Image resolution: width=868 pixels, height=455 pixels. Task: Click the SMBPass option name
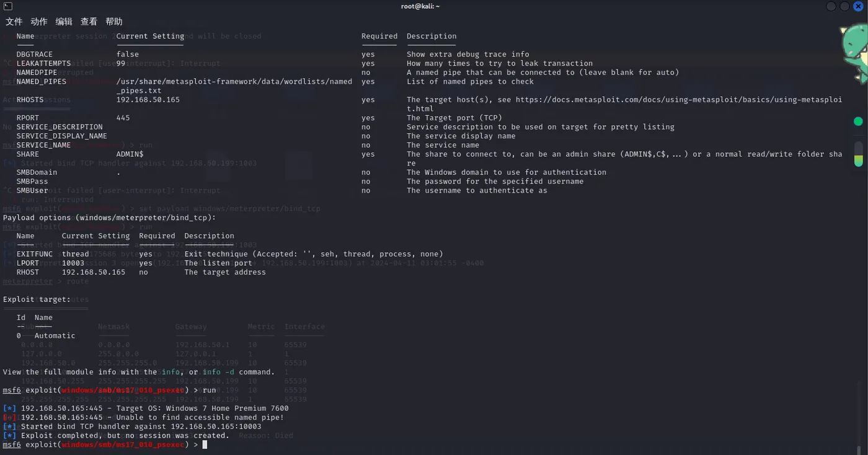pyautogui.click(x=32, y=182)
